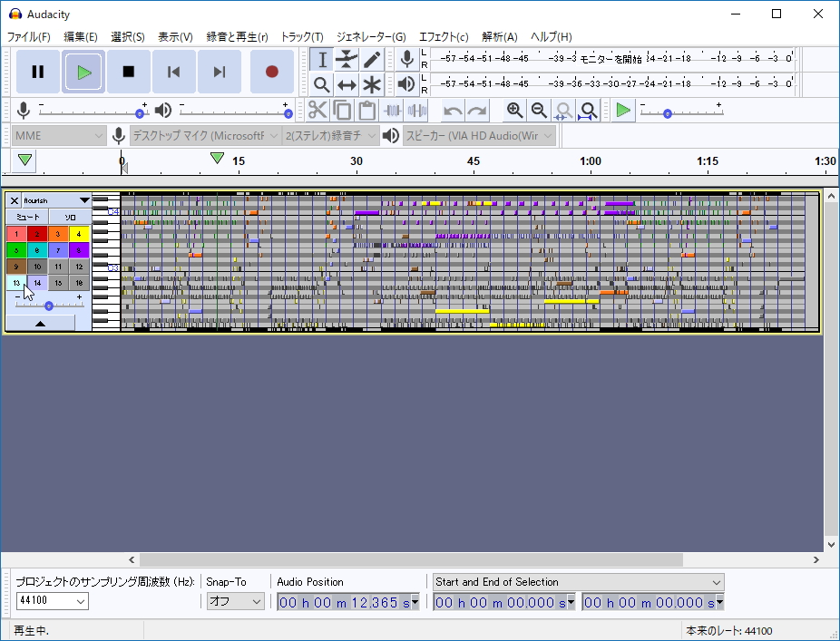Open the Snap-To dropdown
This screenshot has height=641, width=840.
coord(235,601)
